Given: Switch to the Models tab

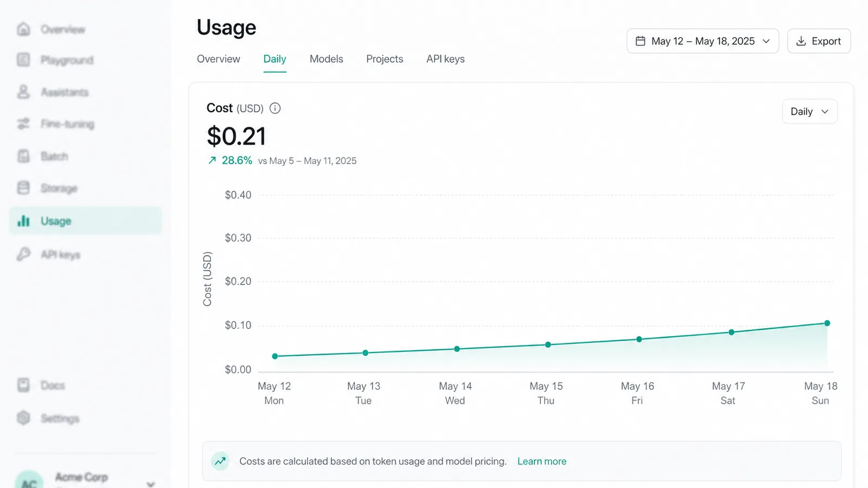Looking at the screenshot, I should (326, 59).
